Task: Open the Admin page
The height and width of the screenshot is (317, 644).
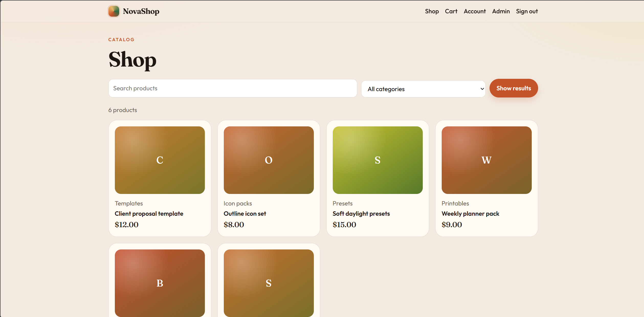Action: 501,11
